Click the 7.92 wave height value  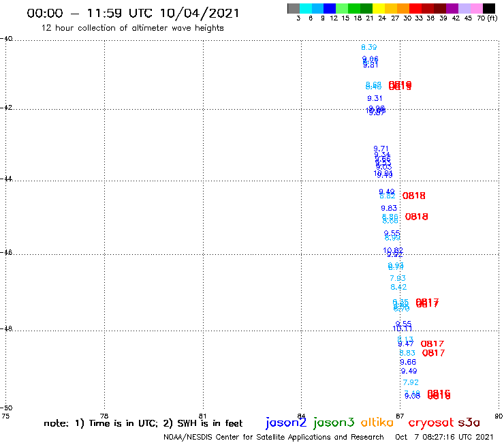(x=411, y=382)
